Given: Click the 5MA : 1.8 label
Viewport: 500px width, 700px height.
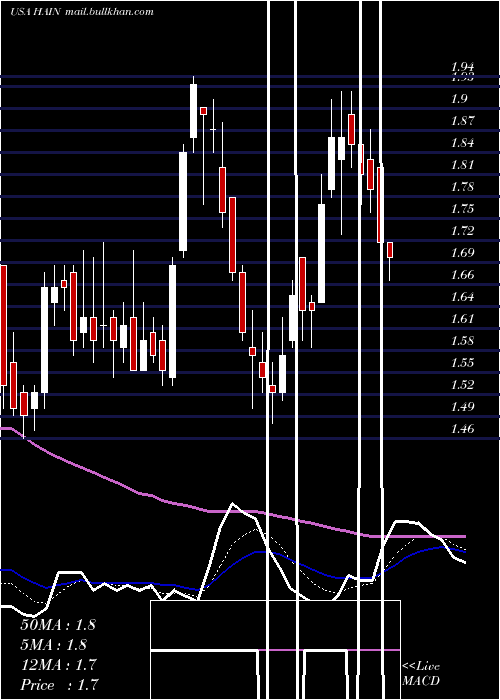Looking at the screenshot, I should coord(54,644).
